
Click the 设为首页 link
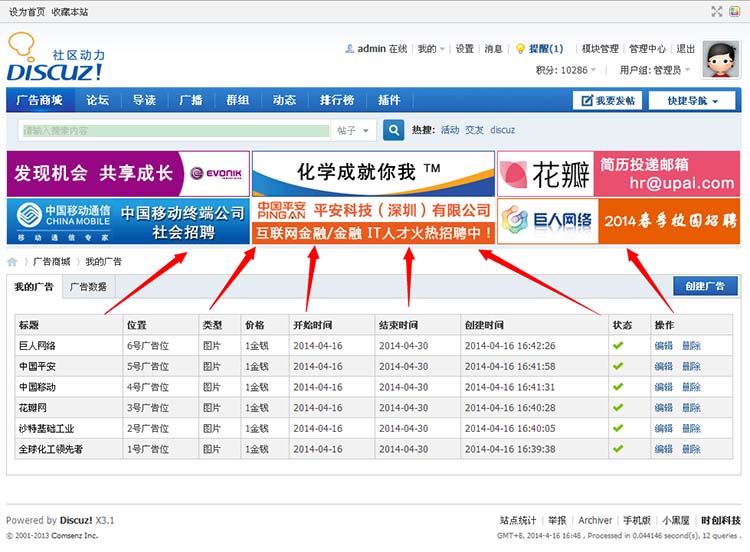pos(27,11)
